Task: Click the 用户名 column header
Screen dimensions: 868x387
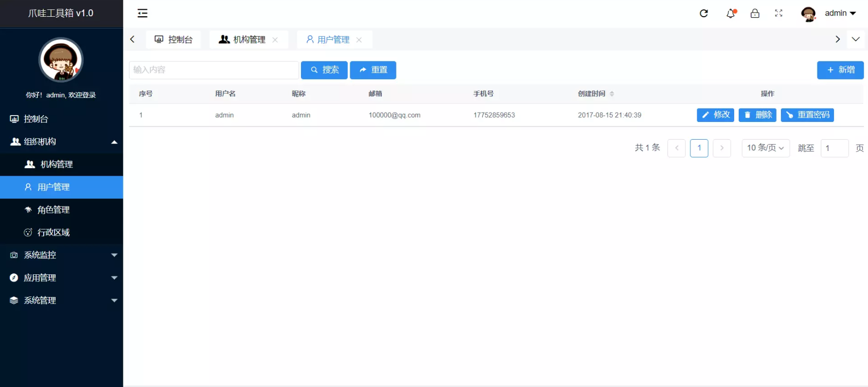Action: pyautogui.click(x=225, y=93)
